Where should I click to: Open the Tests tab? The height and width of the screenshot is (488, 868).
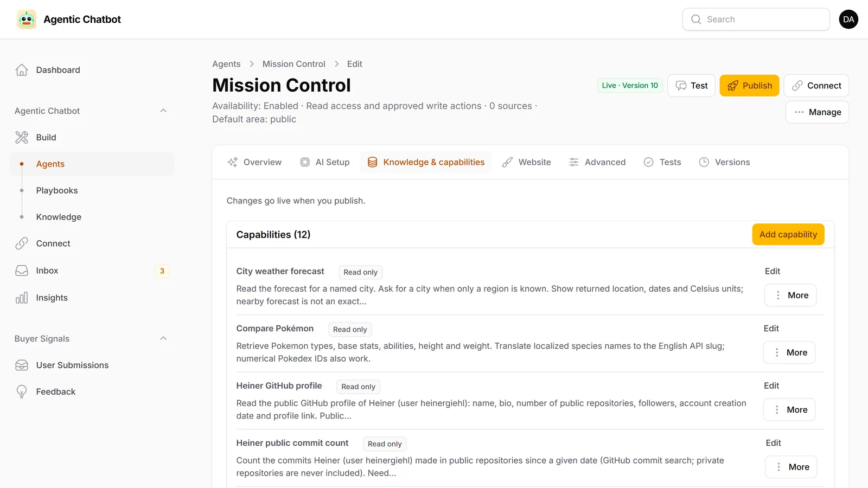pyautogui.click(x=662, y=162)
